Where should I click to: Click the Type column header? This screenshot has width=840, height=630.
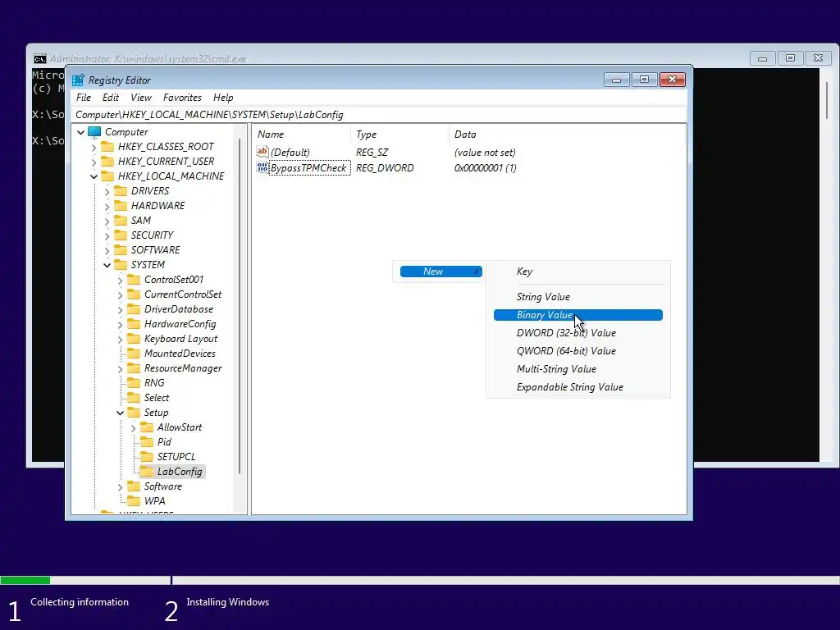[399, 135]
